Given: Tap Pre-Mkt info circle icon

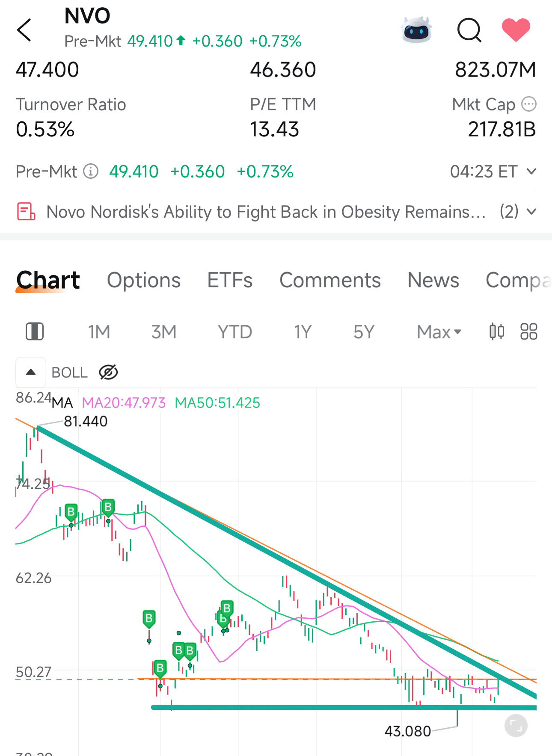Looking at the screenshot, I should pos(91,171).
